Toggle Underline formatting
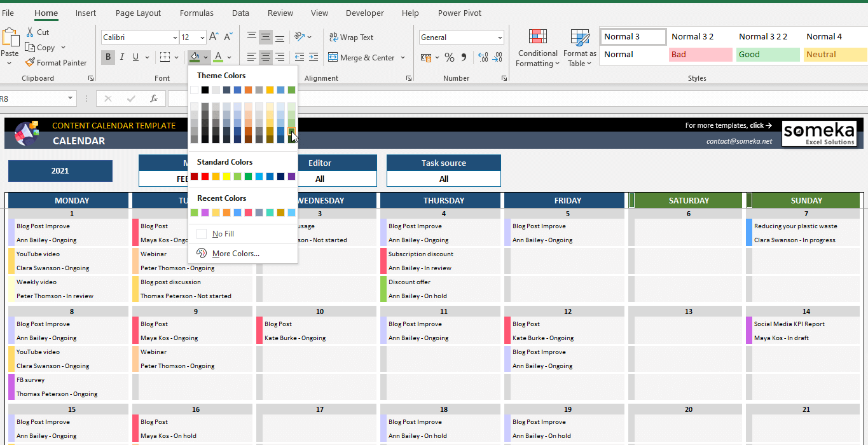The height and width of the screenshot is (445, 868). [x=136, y=57]
